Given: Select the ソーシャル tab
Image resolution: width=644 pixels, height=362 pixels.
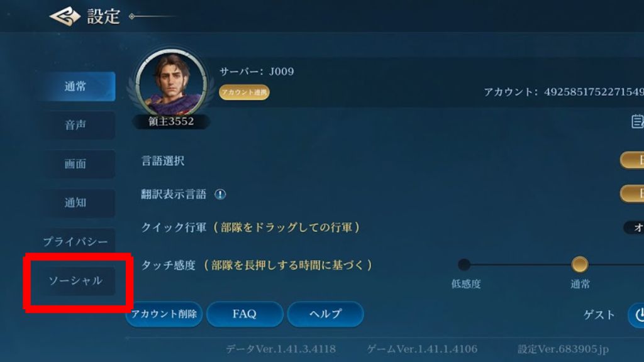Looking at the screenshot, I should pyautogui.click(x=75, y=281).
